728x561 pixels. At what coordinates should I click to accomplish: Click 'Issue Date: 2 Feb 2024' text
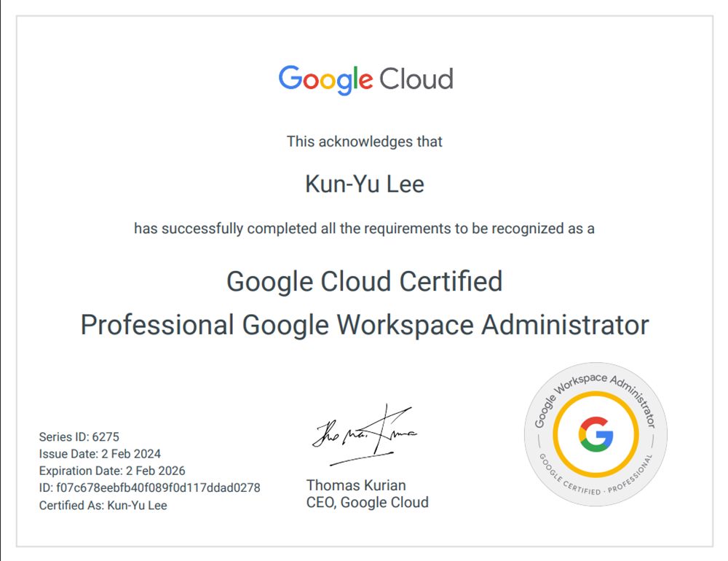(x=100, y=454)
